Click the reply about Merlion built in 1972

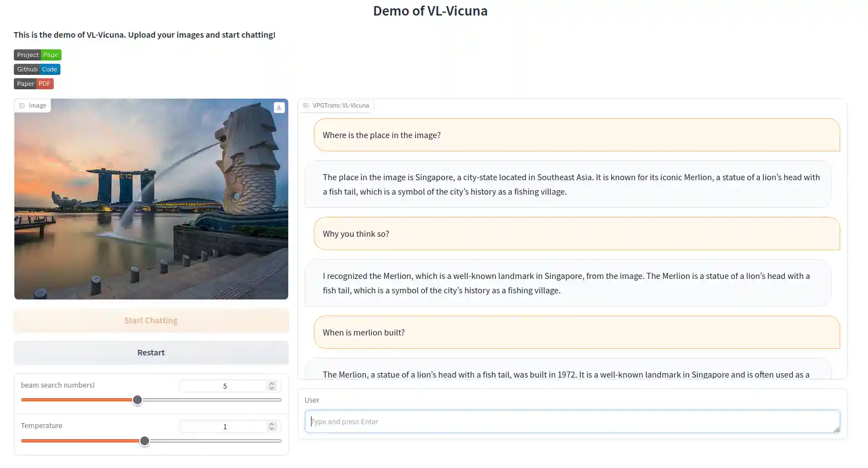[x=568, y=369]
